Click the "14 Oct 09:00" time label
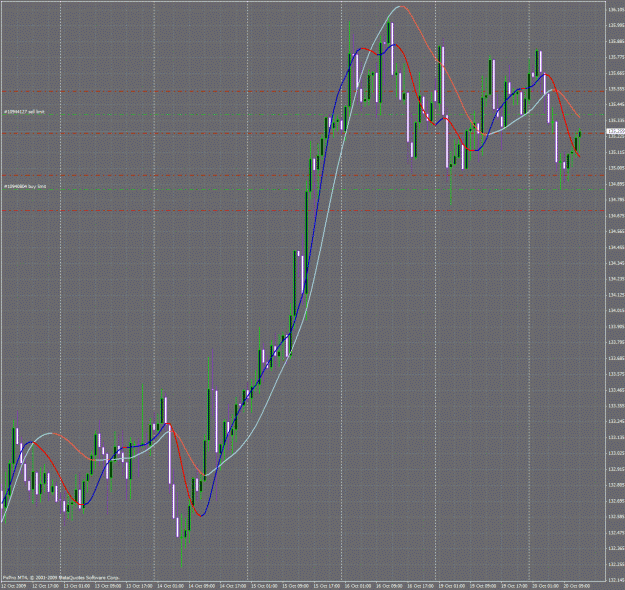 (x=202, y=586)
